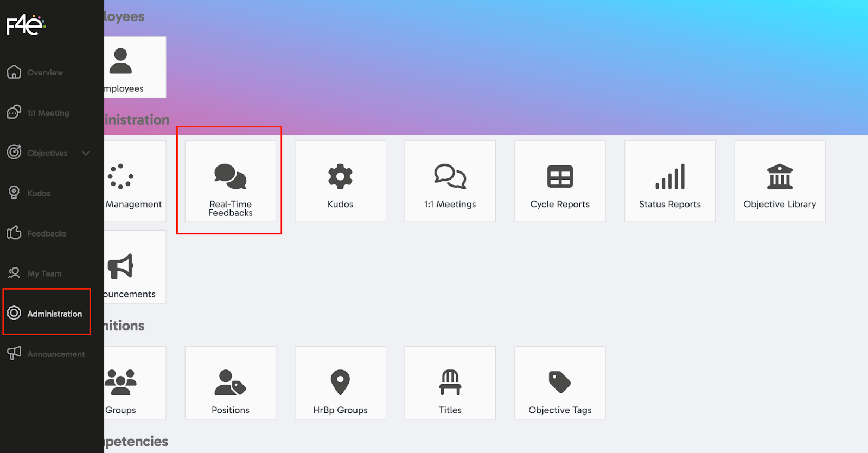Click the F4e logo
868x453 pixels.
click(25, 25)
